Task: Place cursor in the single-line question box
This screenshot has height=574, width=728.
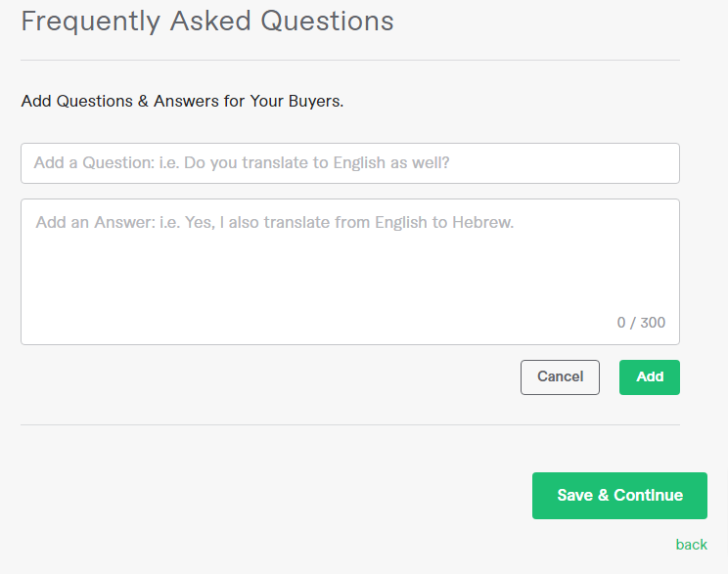Action: tap(350, 163)
